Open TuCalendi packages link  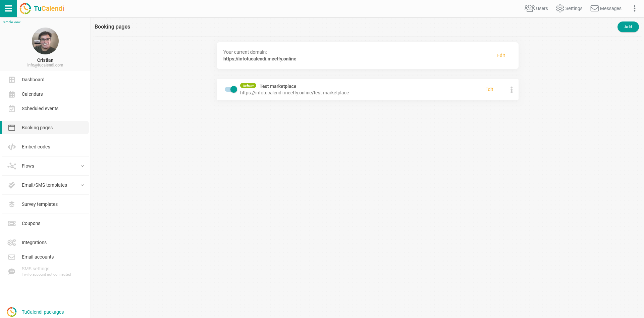43,312
